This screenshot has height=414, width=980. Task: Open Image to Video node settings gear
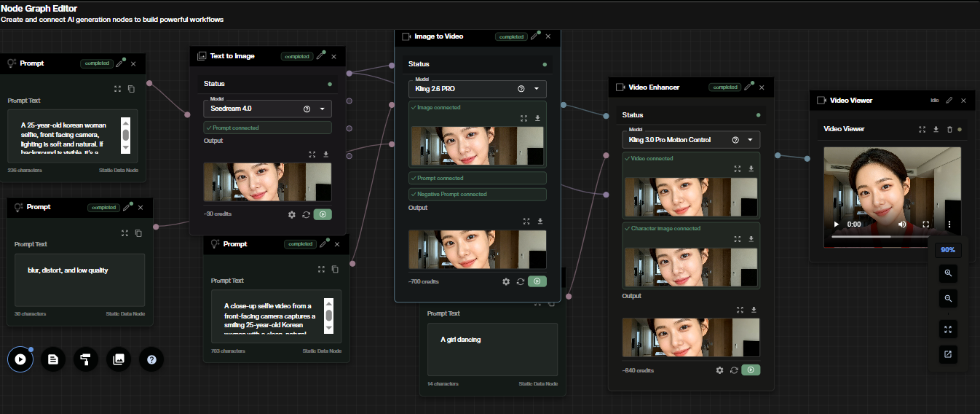coord(506,281)
